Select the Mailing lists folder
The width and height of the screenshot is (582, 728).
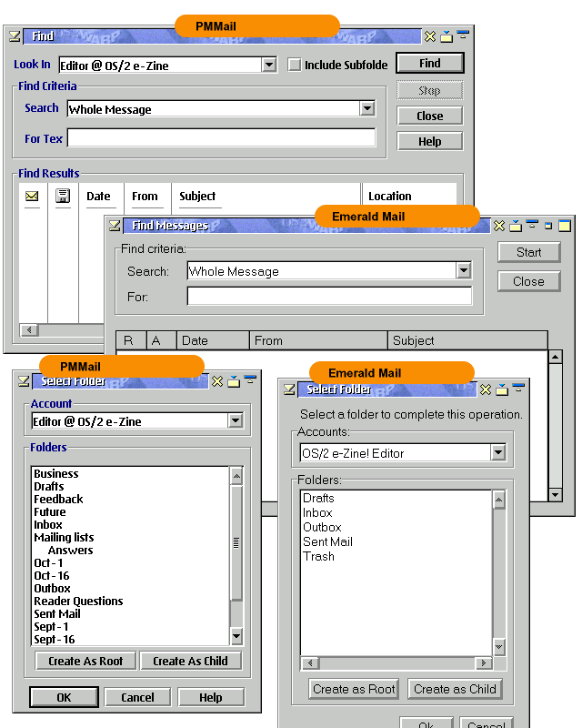[64, 537]
